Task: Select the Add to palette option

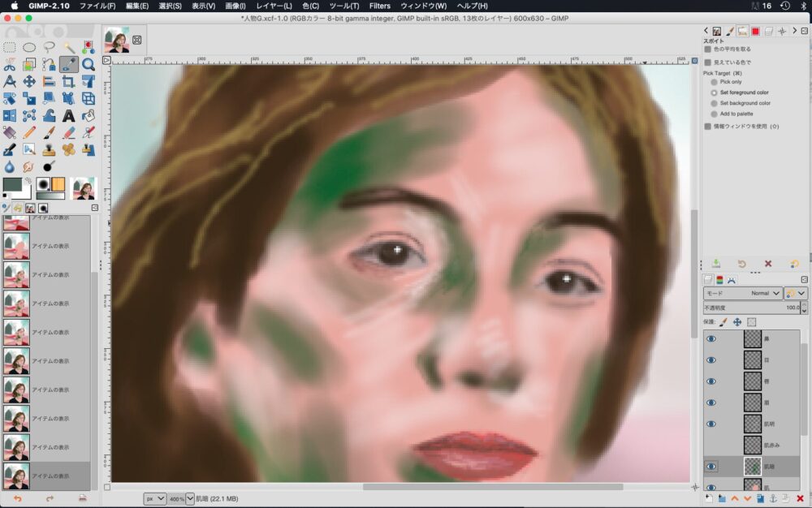Action: pyautogui.click(x=715, y=114)
